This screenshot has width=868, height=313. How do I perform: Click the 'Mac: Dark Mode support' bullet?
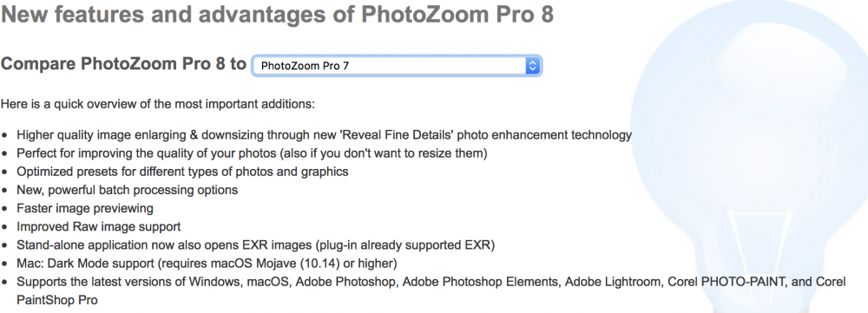207,263
